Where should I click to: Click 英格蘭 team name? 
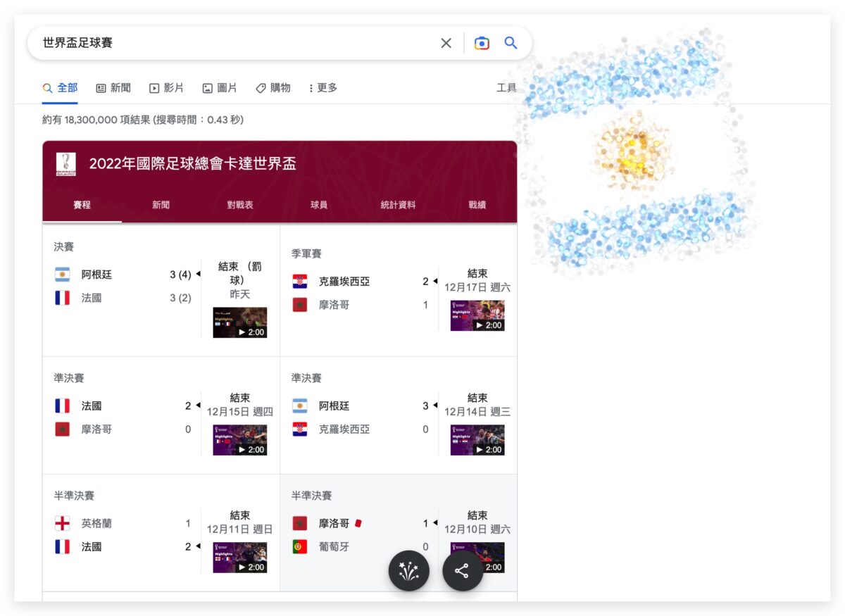[x=96, y=524]
